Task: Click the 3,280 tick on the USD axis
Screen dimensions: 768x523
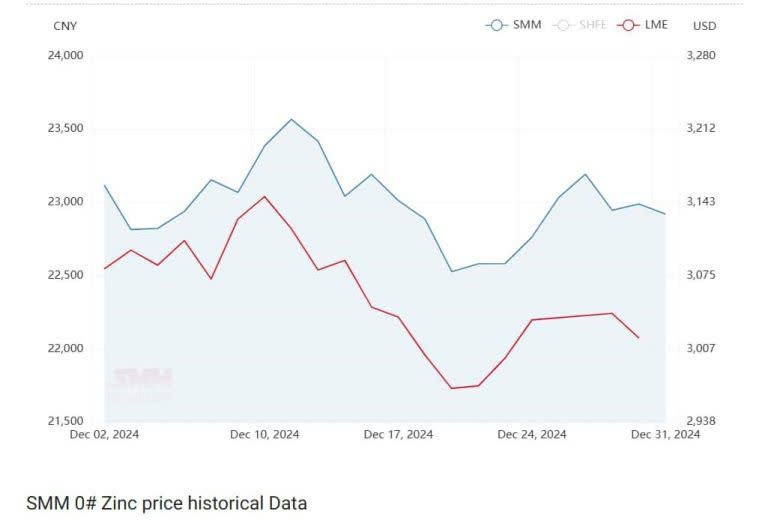Action: point(703,55)
